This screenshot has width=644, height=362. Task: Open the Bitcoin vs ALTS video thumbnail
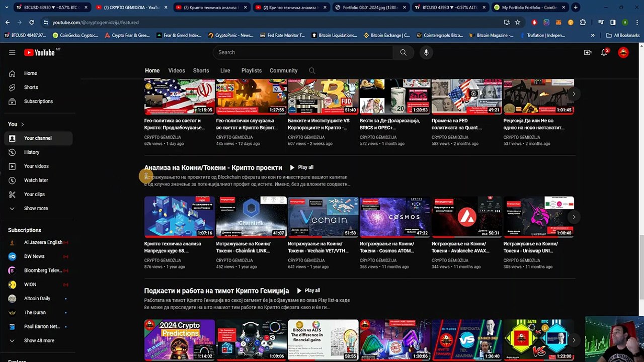(x=323, y=340)
